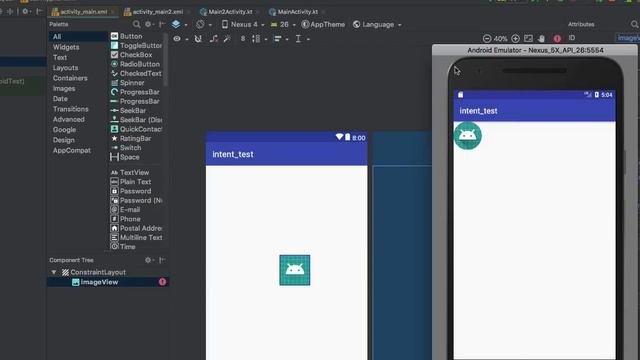Click the clear all constraints icon

213,39
